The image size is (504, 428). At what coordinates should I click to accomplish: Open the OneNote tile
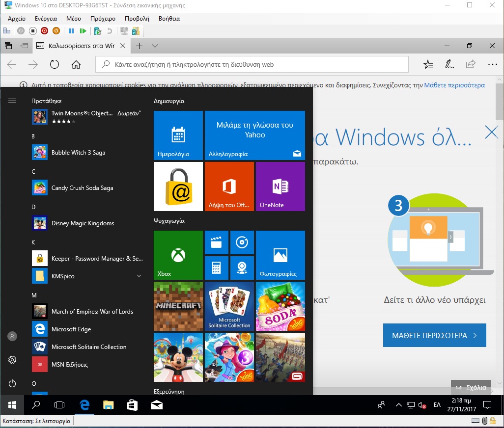280,187
